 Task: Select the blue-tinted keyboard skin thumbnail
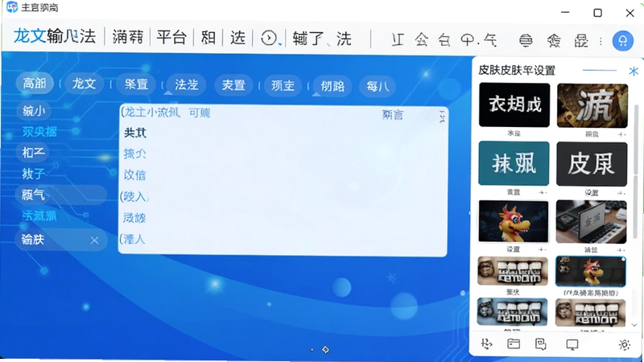512,311
